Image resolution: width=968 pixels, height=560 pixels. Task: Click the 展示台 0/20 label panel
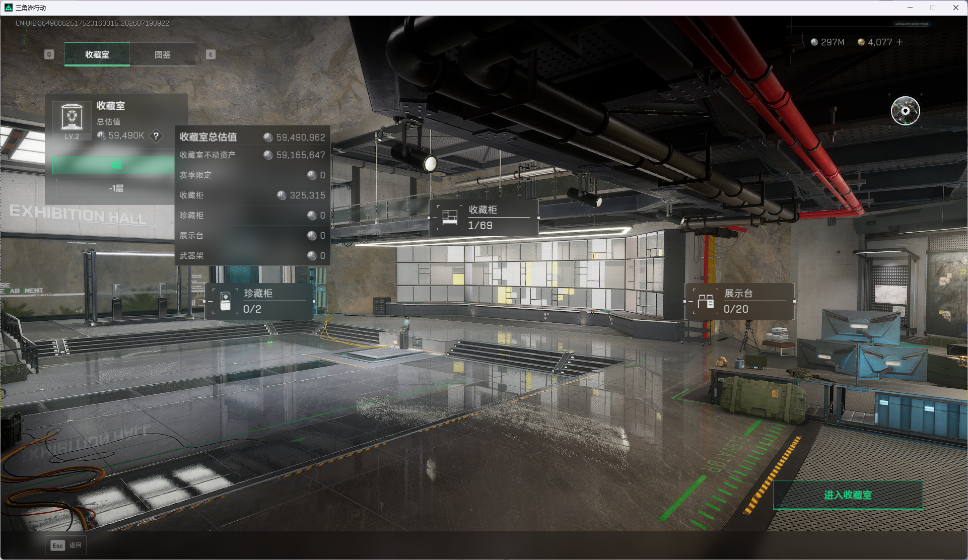pos(739,301)
